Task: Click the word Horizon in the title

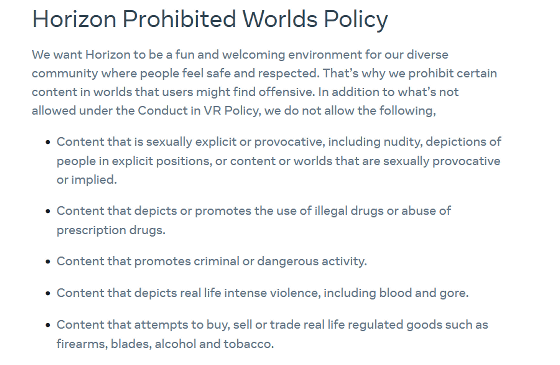Action: (x=74, y=19)
